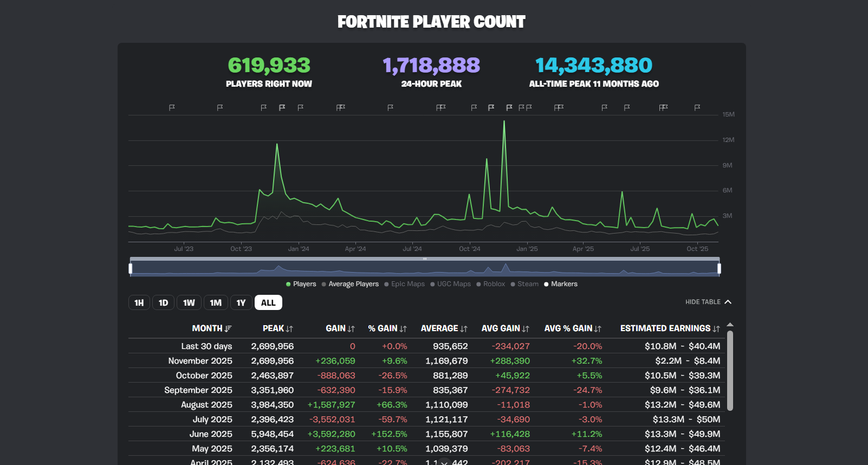Click avg gain +45,922 in October row
Screen dimensions: 868x465
(513, 376)
